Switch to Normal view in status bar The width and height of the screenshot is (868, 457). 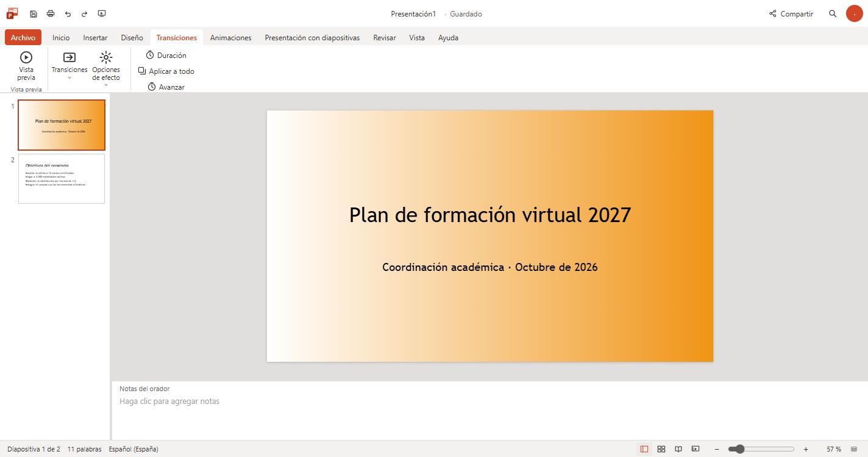[644, 449]
